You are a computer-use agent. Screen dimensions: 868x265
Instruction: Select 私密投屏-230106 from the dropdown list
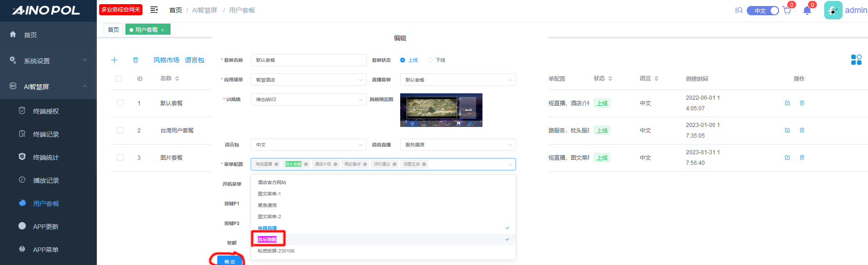276,251
